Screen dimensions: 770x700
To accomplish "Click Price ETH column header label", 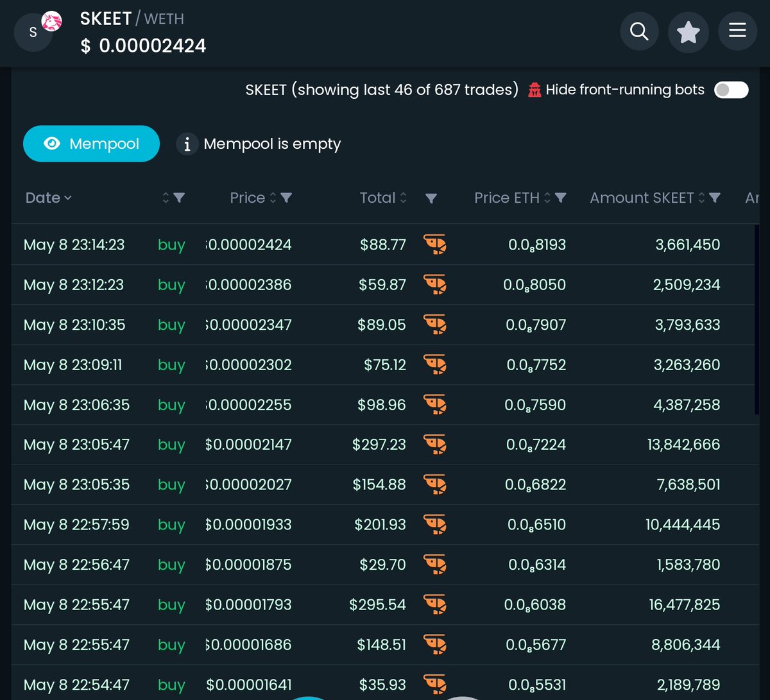I will point(507,198).
